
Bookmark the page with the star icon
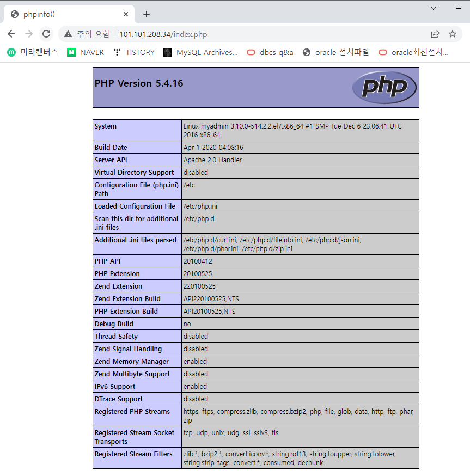click(453, 34)
